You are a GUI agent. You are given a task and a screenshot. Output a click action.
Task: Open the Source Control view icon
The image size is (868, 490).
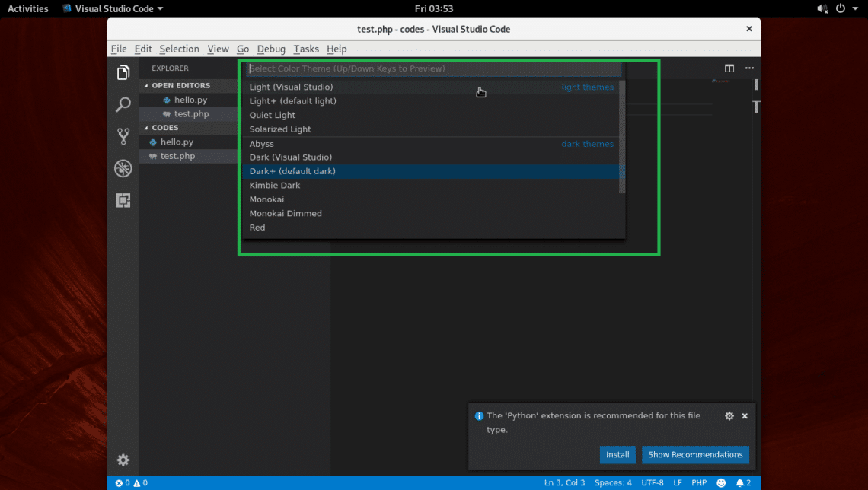pyautogui.click(x=123, y=136)
